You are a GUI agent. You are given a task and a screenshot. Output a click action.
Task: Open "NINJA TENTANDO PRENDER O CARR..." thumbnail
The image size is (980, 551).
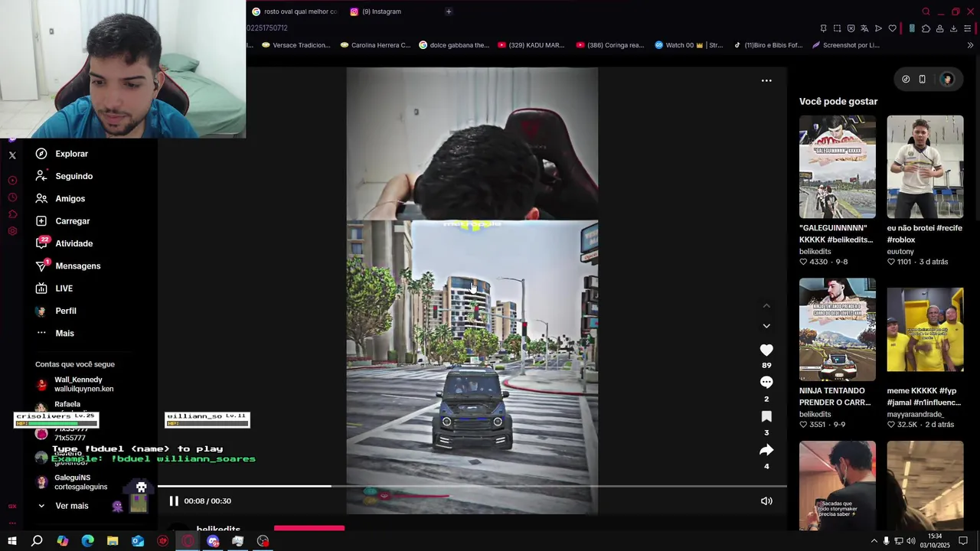point(838,330)
